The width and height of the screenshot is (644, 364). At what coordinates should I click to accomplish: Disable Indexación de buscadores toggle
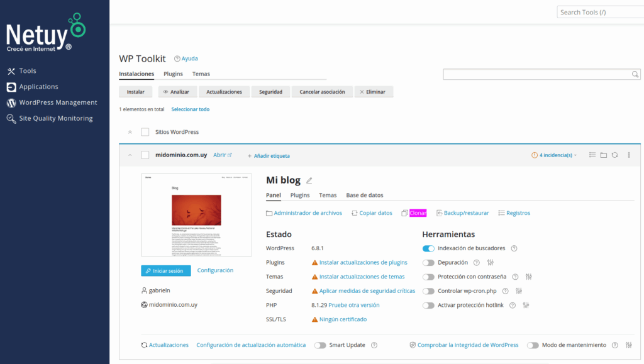tap(428, 248)
